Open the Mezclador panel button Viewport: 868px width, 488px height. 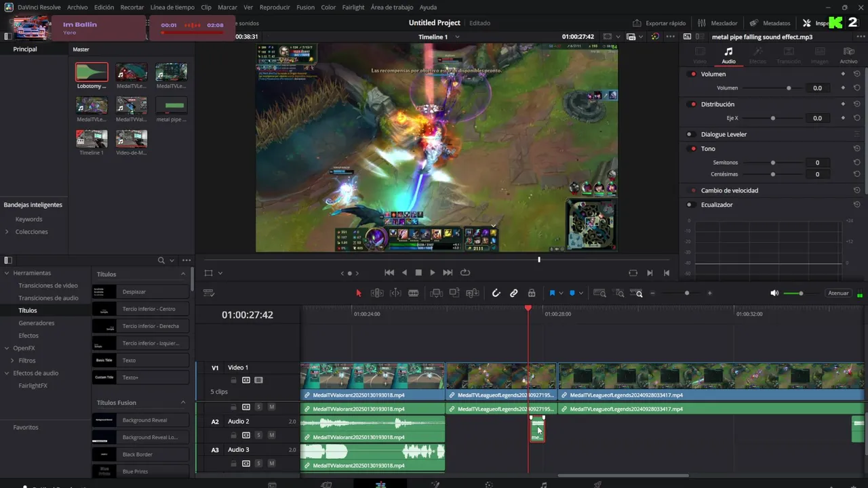click(x=717, y=23)
